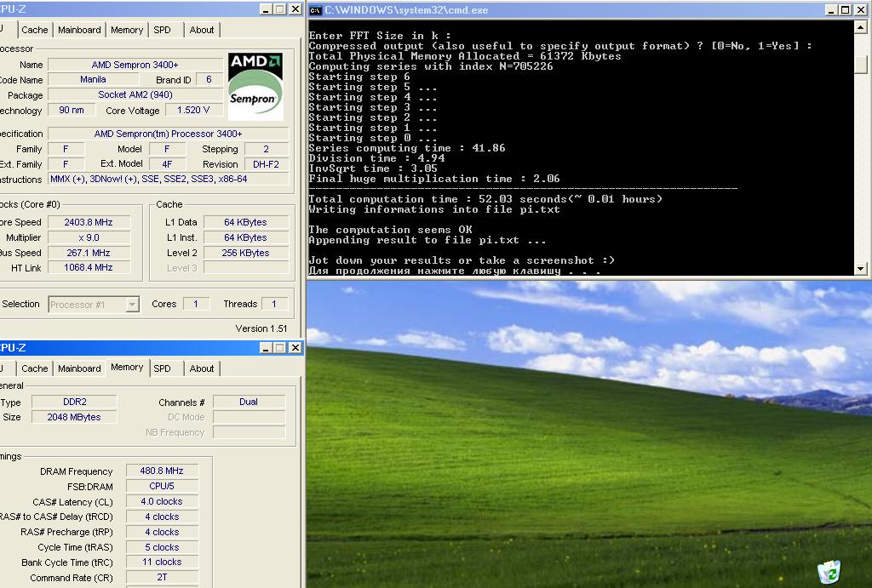Click the Revision value 'DH-F2'
The height and width of the screenshot is (588, 872).
(x=267, y=164)
